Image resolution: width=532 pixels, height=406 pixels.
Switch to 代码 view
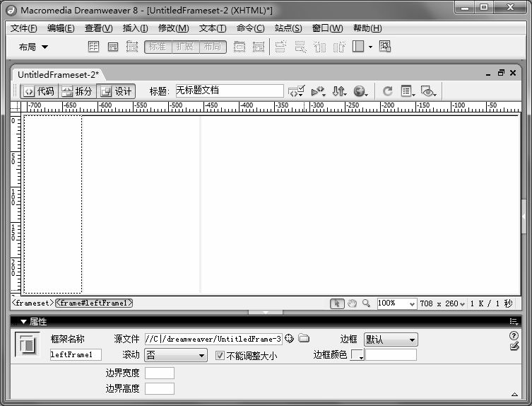40,91
